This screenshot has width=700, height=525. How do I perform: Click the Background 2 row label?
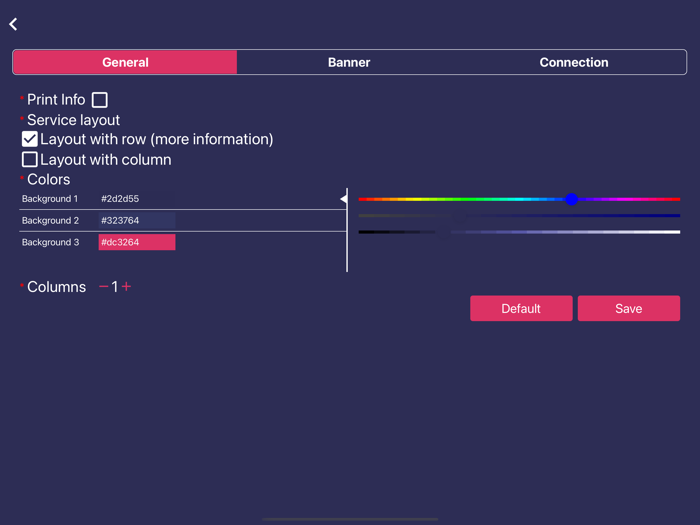(x=50, y=221)
